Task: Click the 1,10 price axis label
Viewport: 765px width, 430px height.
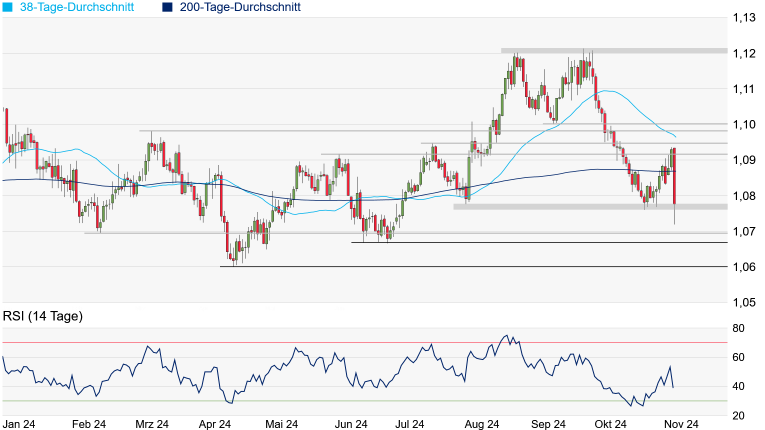Action: (x=742, y=125)
